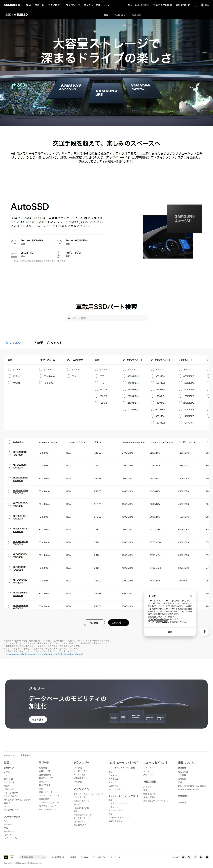Sort the table by インターフェース column arrow
213x868 pixels.
57,442
